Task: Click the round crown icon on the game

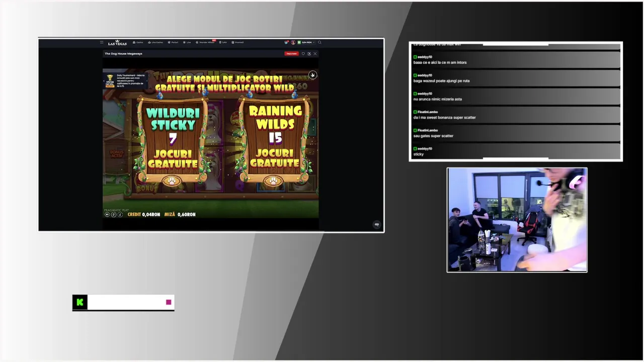Action: [x=312, y=75]
